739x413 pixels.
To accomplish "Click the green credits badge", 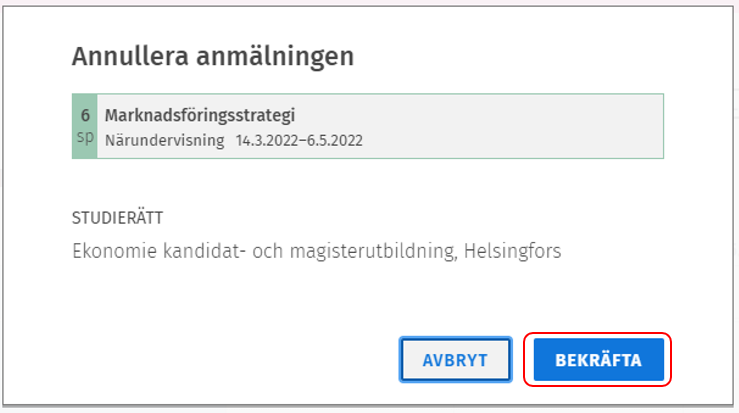I will (x=85, y=126).
